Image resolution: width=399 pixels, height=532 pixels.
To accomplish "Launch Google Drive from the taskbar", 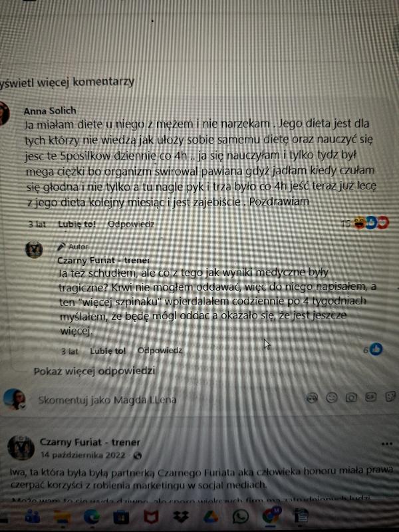I will tap(211, 517).
